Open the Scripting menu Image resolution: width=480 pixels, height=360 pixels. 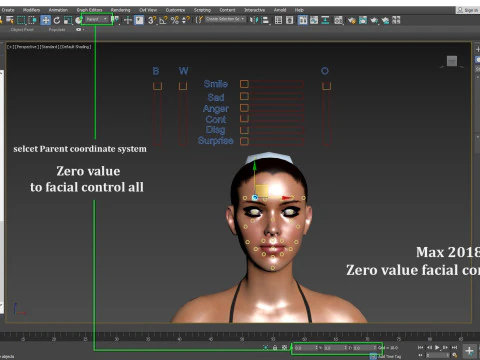202,10
